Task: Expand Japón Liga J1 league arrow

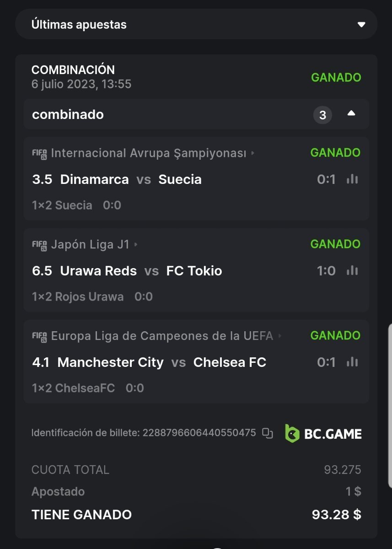Action: 136,245
